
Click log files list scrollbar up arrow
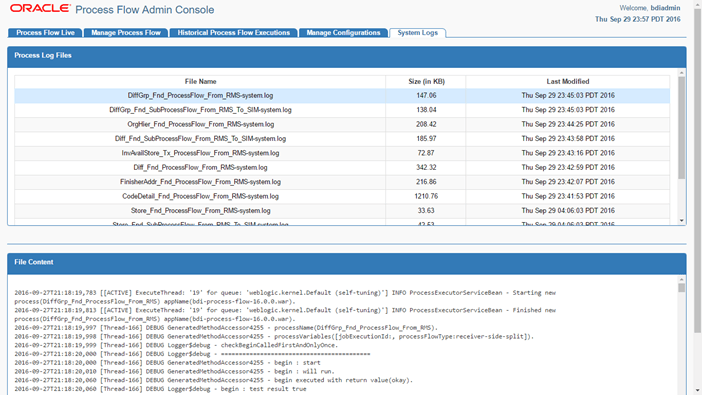(681, 73)
